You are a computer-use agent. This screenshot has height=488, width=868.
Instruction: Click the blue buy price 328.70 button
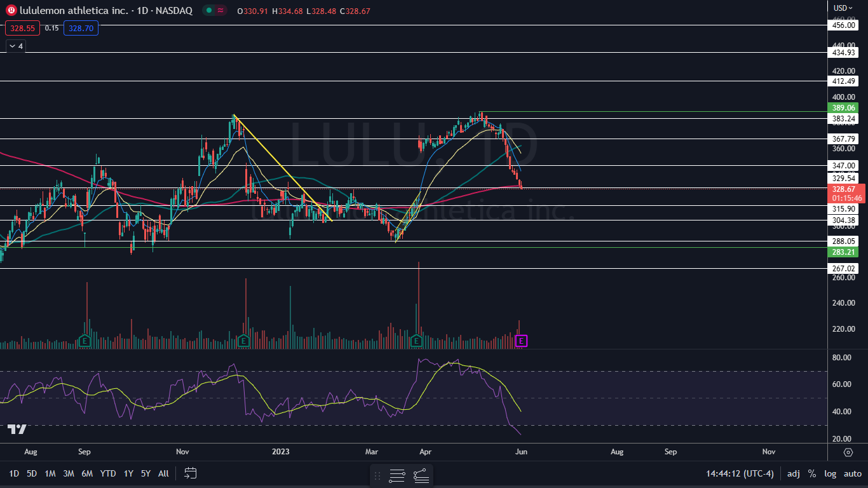(81, 28)
